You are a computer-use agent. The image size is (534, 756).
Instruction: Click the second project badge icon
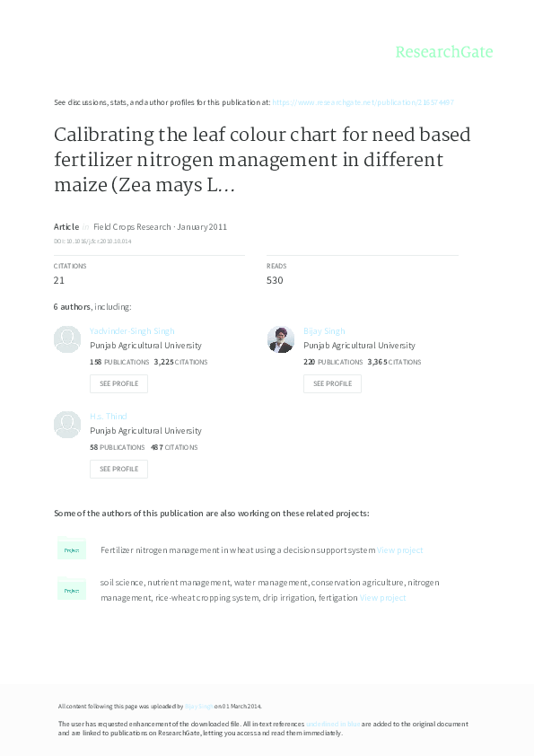pyautogui.click(x=72, y=589)
